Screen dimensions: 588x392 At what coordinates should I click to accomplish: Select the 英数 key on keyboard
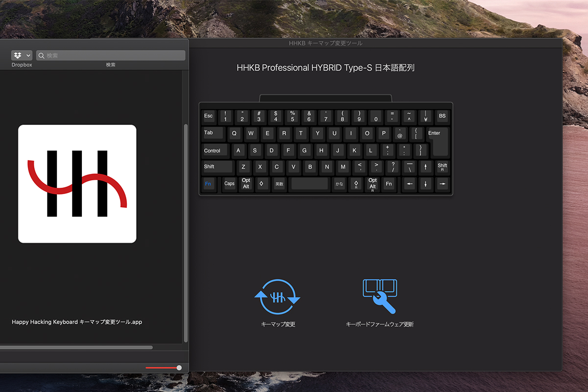(x=279, y=184)
